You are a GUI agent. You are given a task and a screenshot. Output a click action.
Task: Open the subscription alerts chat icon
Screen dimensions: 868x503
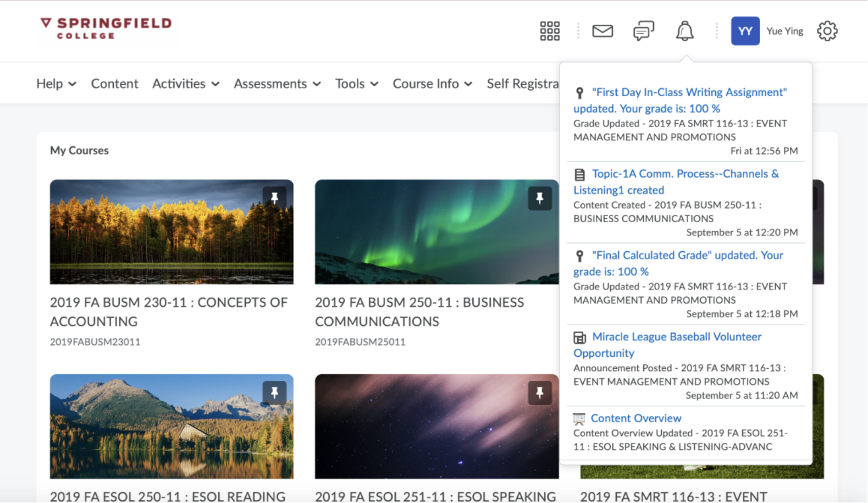pos(644,31)
